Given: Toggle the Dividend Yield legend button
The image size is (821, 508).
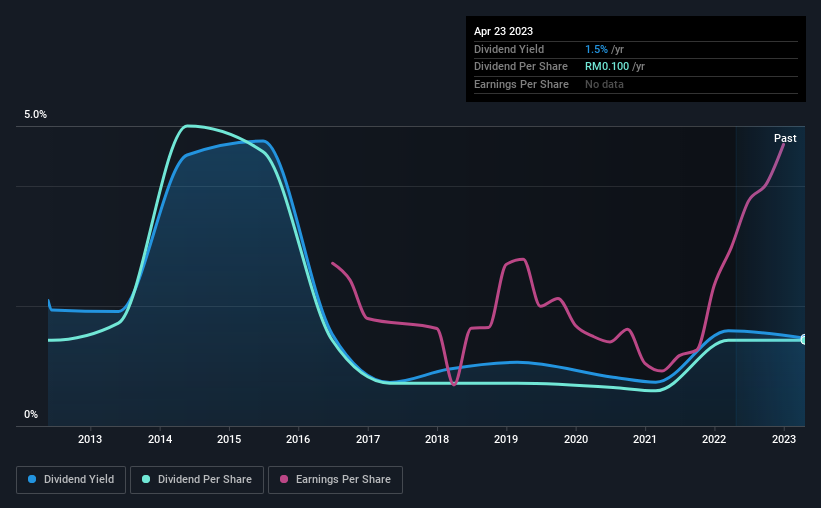Looking at the screenshot, I should pos(71,480).
